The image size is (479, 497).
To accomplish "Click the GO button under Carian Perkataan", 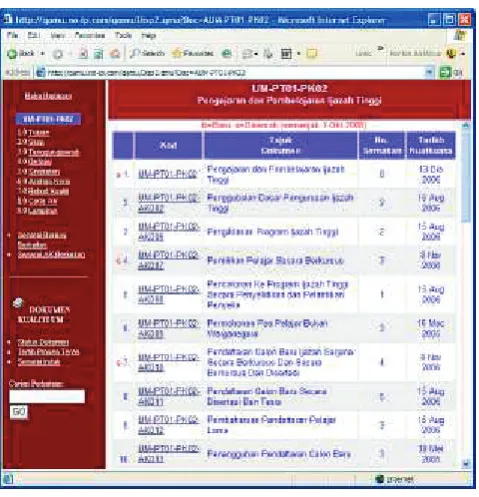I will [18, 412].
